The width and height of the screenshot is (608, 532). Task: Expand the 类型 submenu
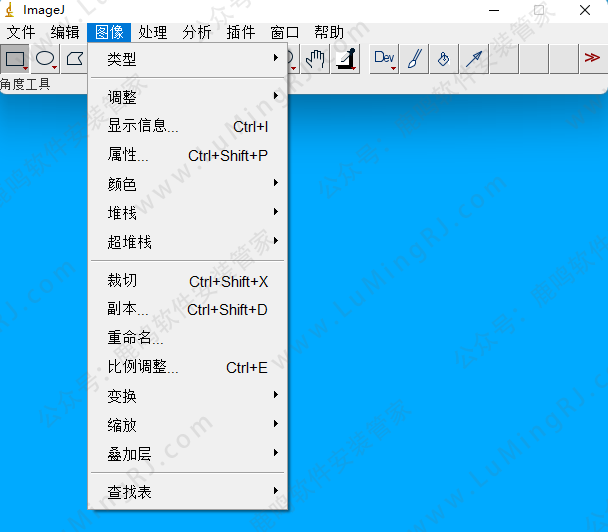tap(188, 59)
